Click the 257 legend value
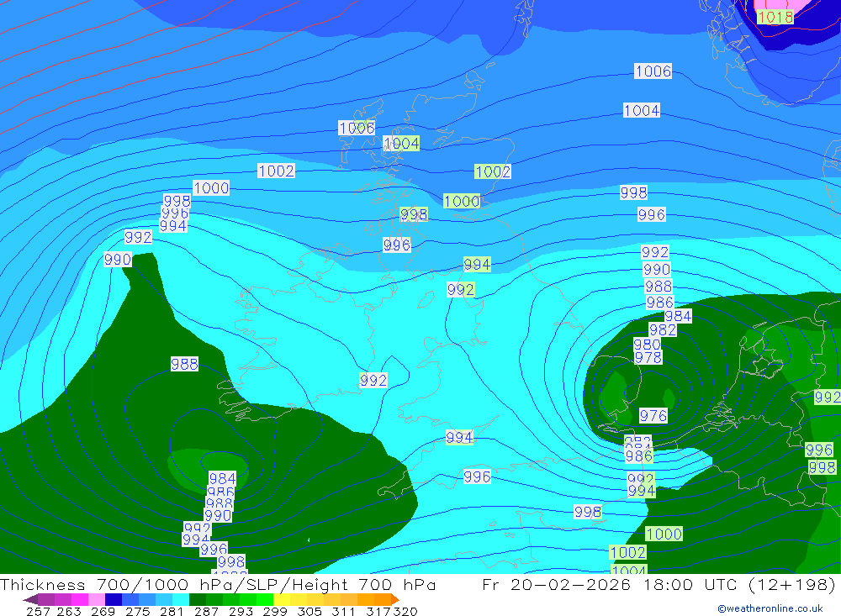841x616 pixels. point(38,611)
